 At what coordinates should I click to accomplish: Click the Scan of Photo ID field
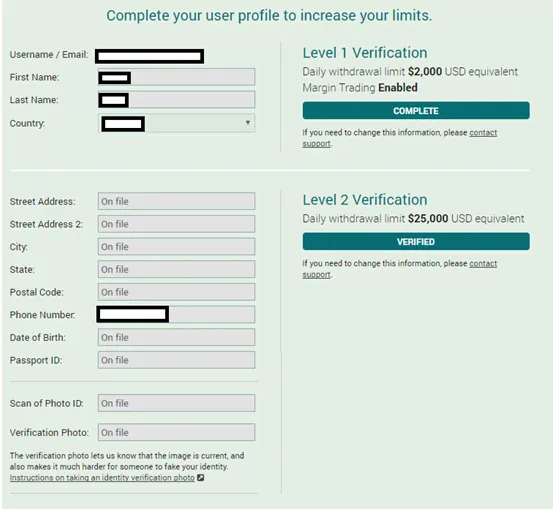tap(176, 403)
